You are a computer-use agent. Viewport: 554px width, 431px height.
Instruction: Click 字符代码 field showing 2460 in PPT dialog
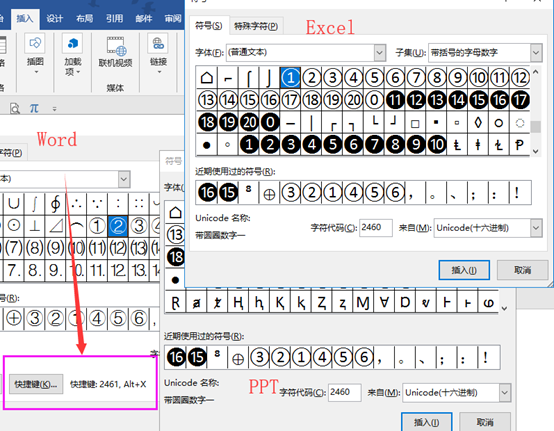(344, 392)
